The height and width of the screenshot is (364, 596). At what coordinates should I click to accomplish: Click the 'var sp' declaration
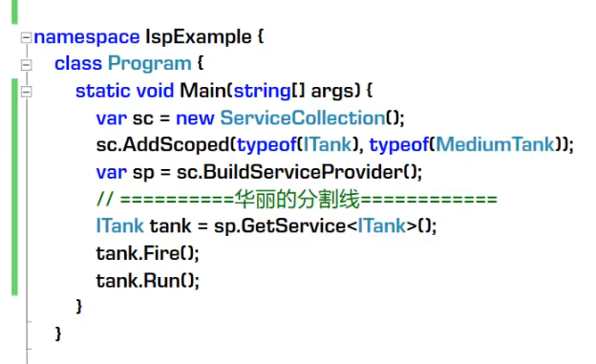(x=125, y=173)
